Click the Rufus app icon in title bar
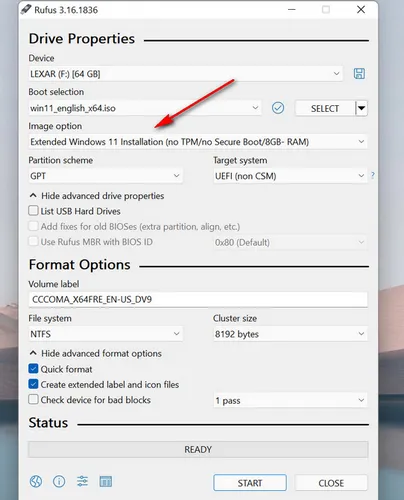This screenshot has width=404, height=500. pos(26,9)
